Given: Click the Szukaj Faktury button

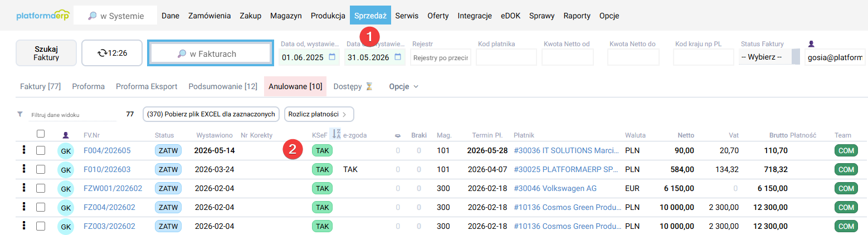Looking at the screenshot, I should (x=46, y=53).
